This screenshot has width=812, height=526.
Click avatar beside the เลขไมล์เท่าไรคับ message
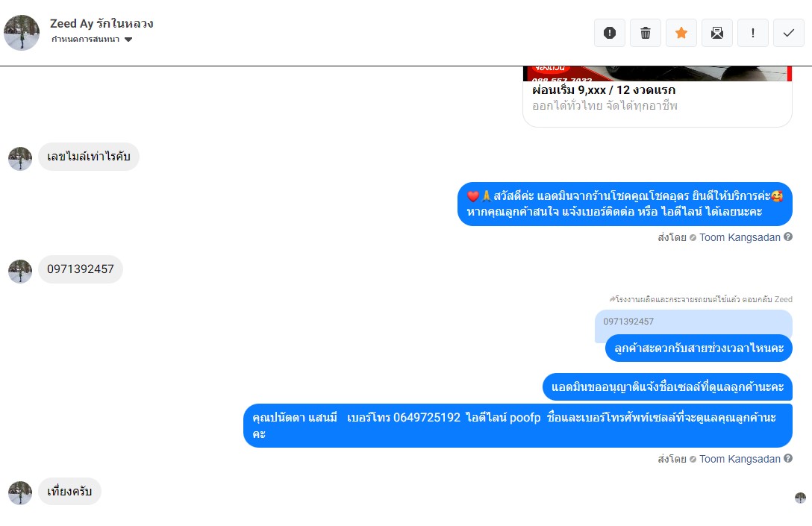pyautogui.click(x=20, y=158)
